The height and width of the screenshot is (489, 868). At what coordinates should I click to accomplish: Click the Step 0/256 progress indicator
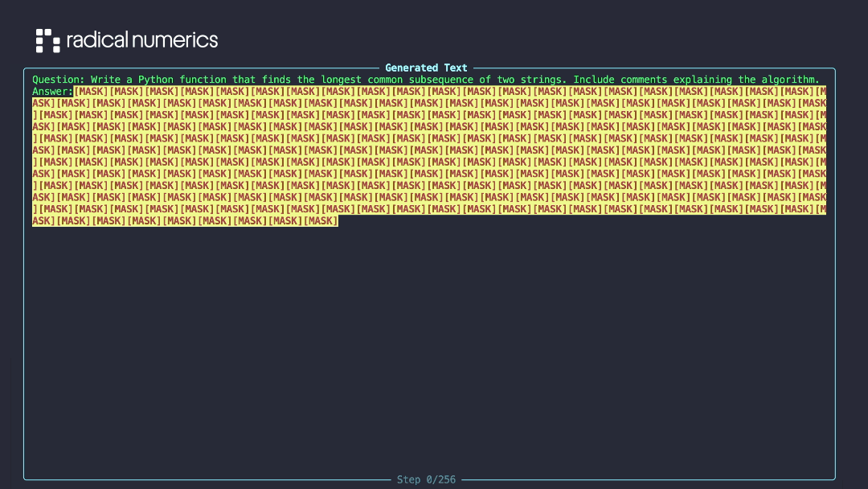(426, 479)
